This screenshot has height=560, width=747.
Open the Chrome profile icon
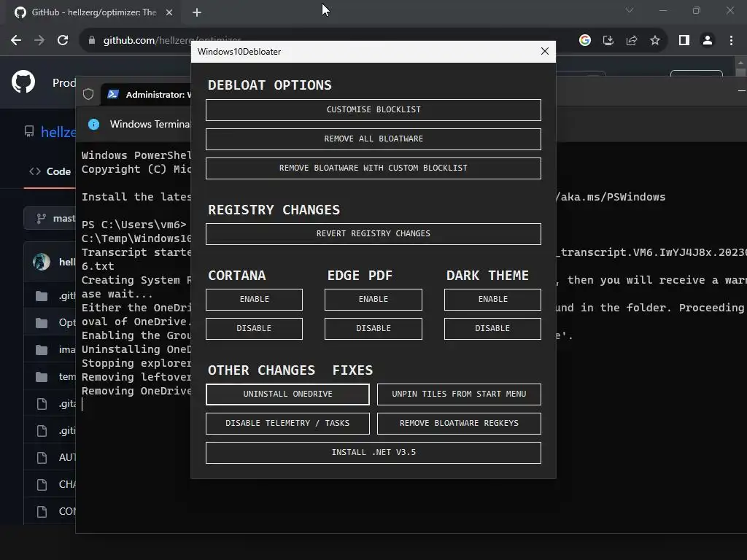pyautogui.click(x=708, y=40)
